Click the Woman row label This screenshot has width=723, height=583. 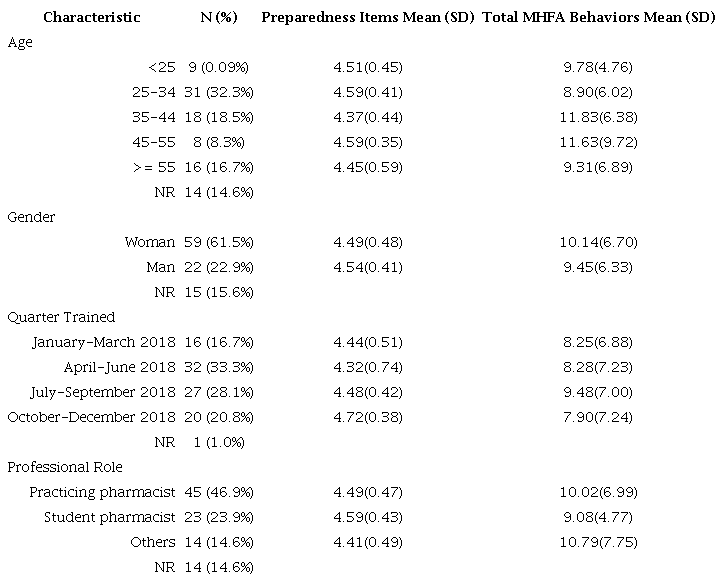click(150, 242)
